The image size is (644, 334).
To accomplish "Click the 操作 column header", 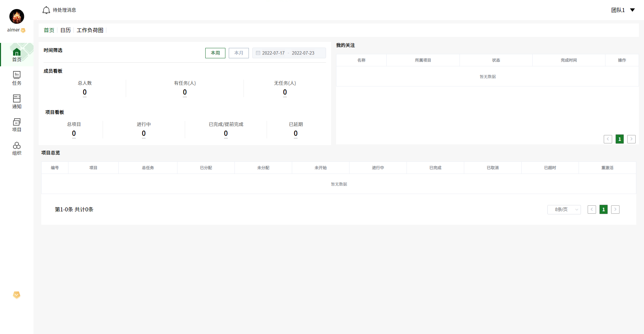I will click(x=622, y=60).
